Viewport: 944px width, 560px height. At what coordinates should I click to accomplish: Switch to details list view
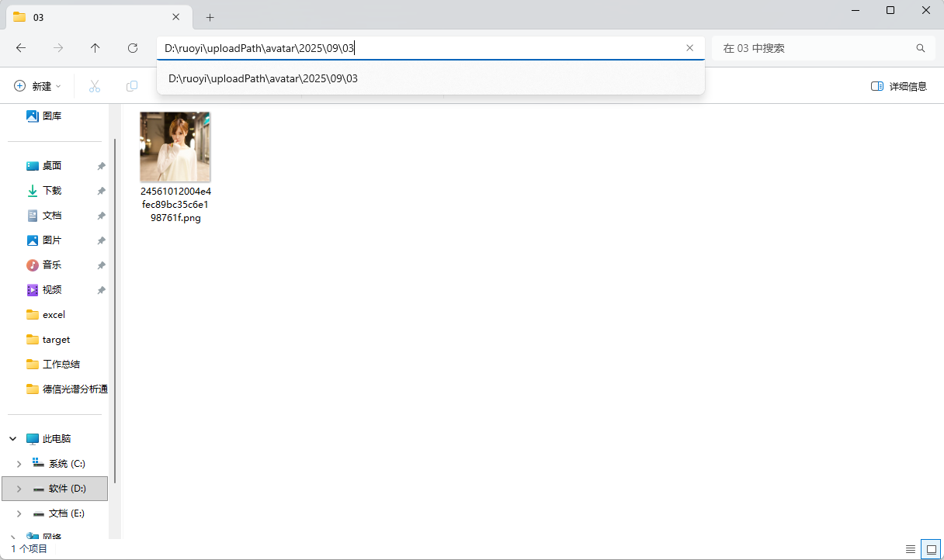click(x=911, y=549)
